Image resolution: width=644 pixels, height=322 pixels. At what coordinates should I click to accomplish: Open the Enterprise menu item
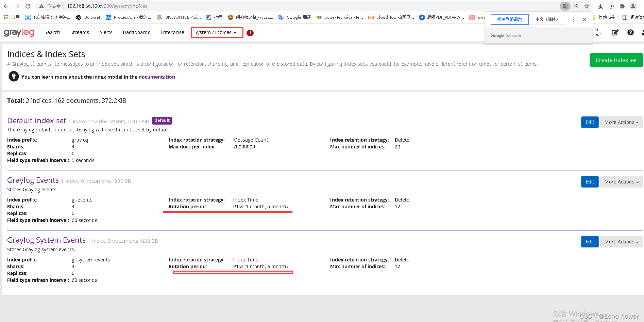tap(172, 32)
